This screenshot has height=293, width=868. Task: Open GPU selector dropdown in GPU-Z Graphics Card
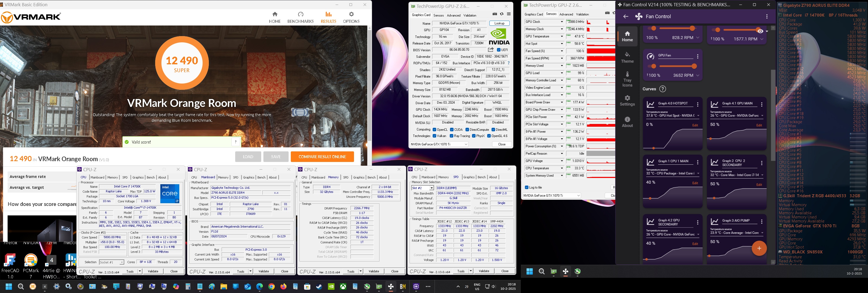click(439, 144)
